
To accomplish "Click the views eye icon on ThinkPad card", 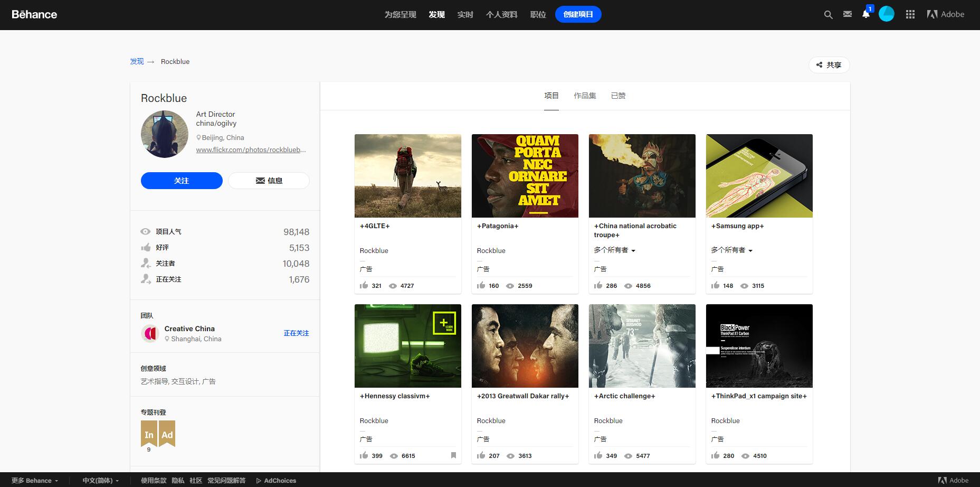I will click(x=745, y=456).
